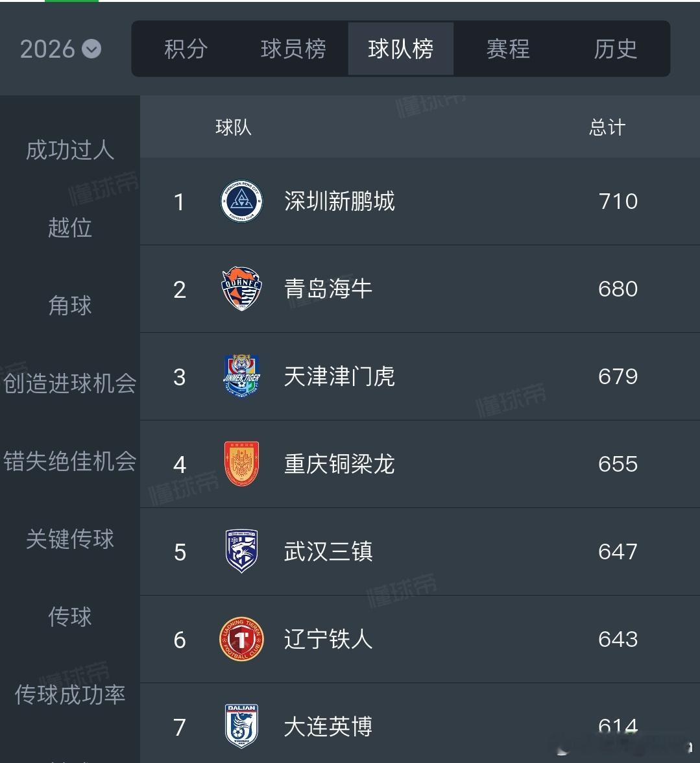The image size is (700, 763).
Task: Click the Tianjin Jinmen Tiger logo
Action: (x=242, y=376)
